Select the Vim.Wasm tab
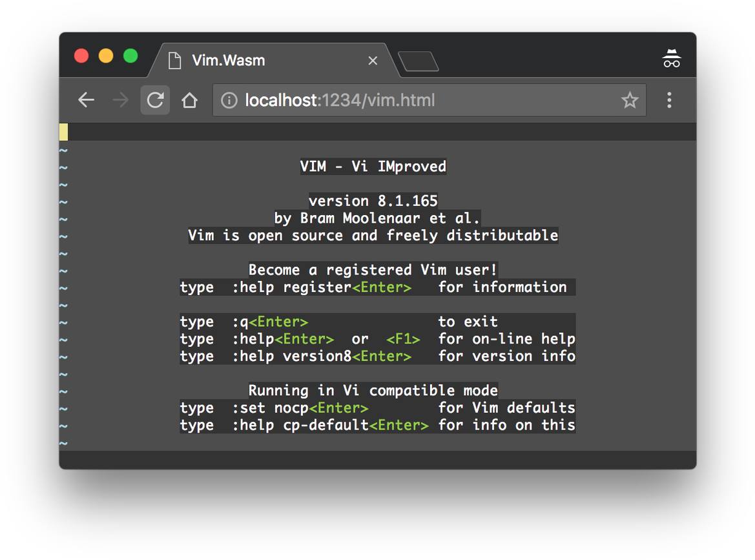 [x=273, y=60]
